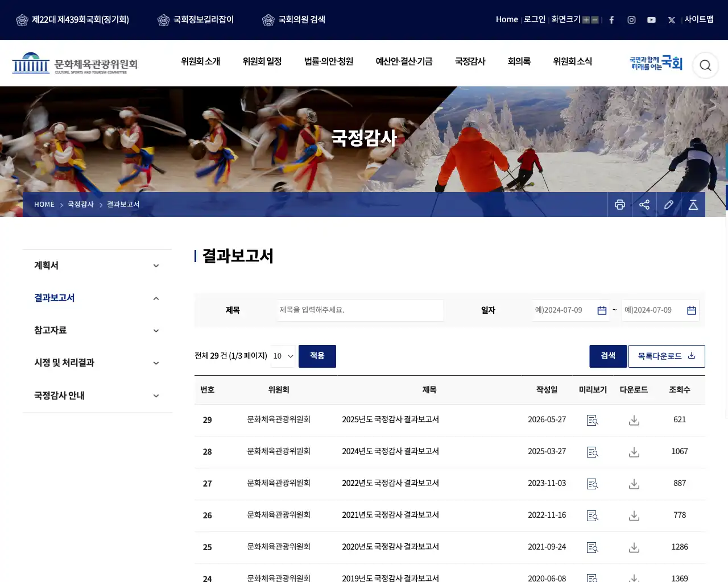Share page using share icon
Image resolution: width=728 pixels, height=582 pixels.
644,205
